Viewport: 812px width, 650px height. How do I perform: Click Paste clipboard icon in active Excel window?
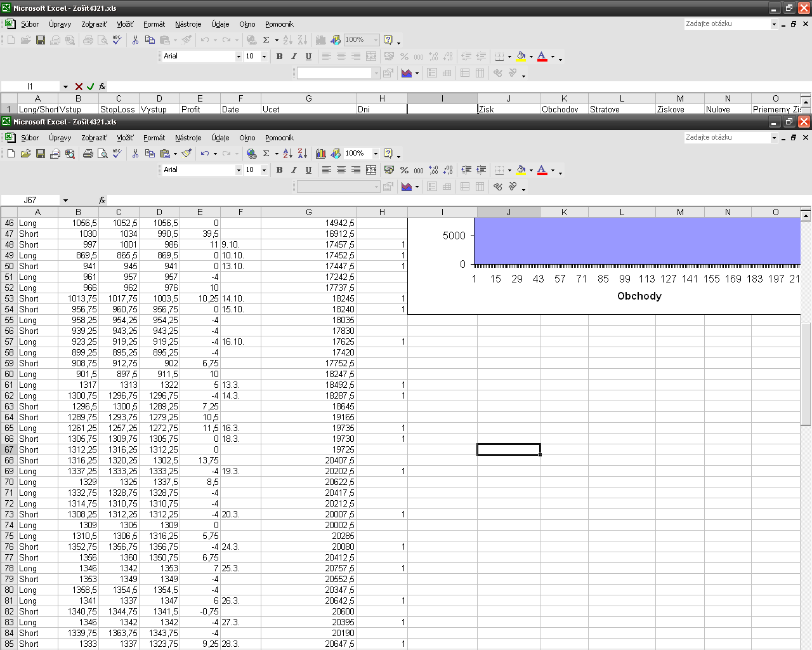tap(165, 154)
